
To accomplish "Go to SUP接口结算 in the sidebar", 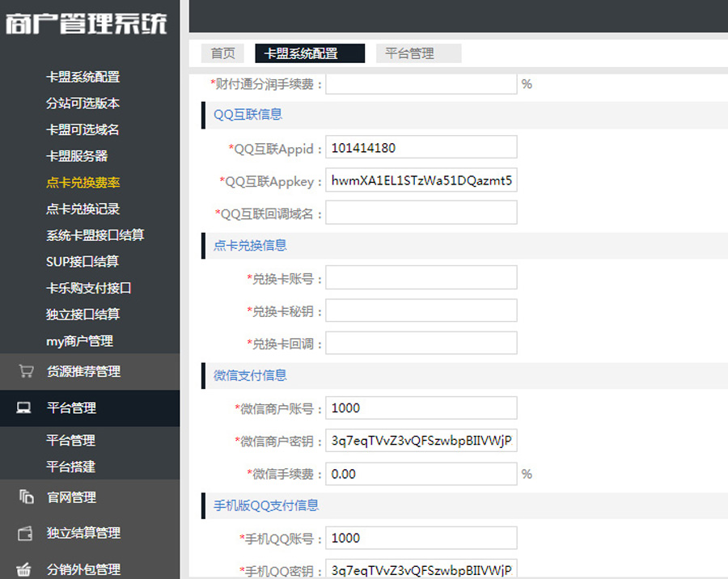I will pos(83,261).
